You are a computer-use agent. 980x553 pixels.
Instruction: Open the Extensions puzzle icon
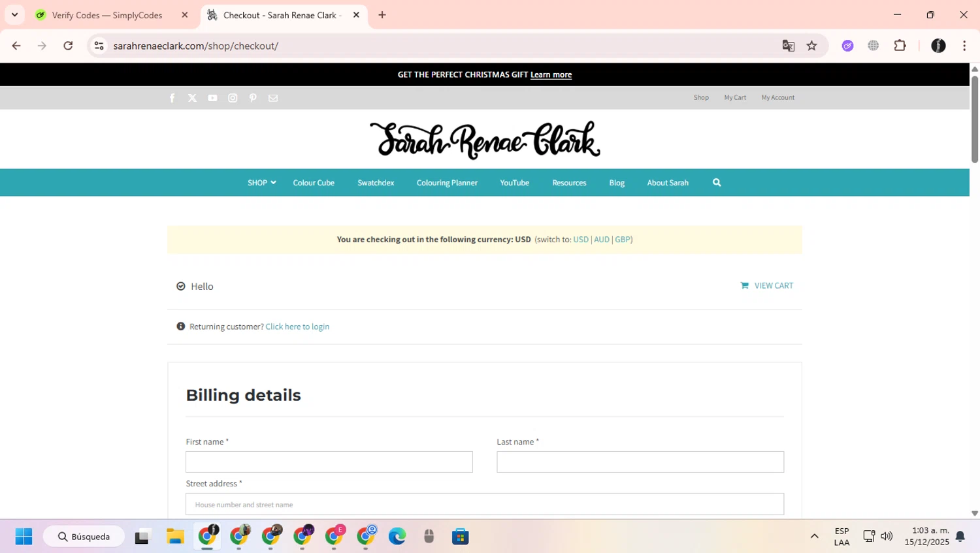point(900,46)
